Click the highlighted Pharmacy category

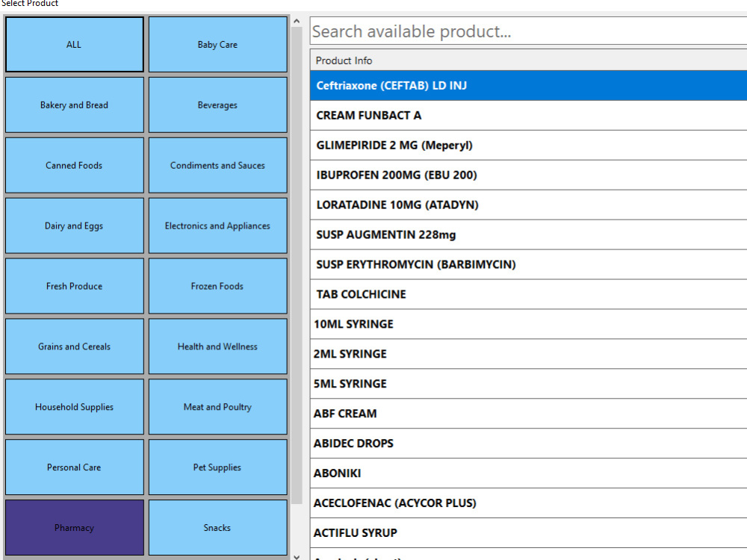[74, 528]
